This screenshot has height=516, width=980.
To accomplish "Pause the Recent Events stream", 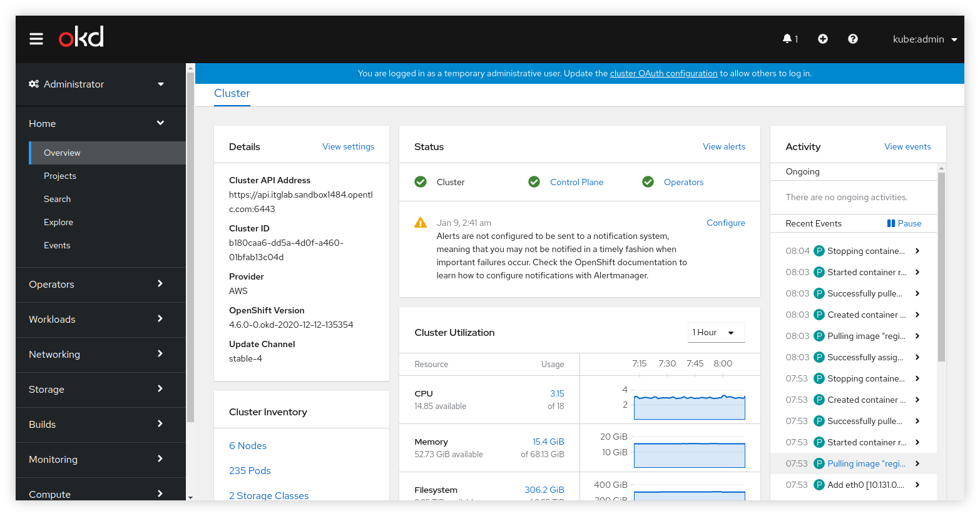I will click(x=904, y=223).
